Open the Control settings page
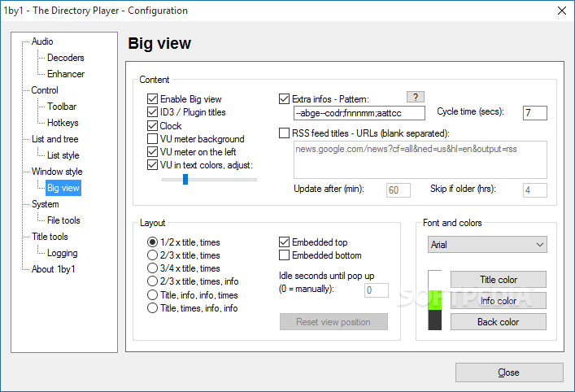 (x=45, y=90)
